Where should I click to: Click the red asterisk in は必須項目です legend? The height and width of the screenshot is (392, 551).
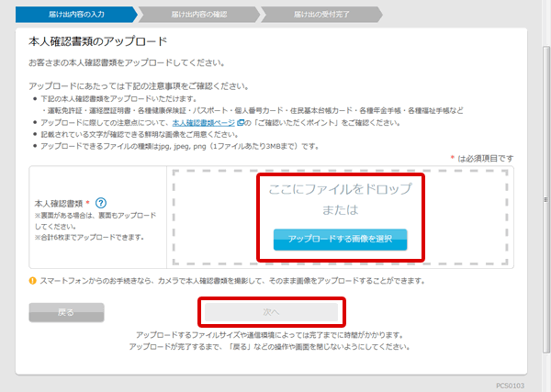pyautogui.click(x=452, y=158)
